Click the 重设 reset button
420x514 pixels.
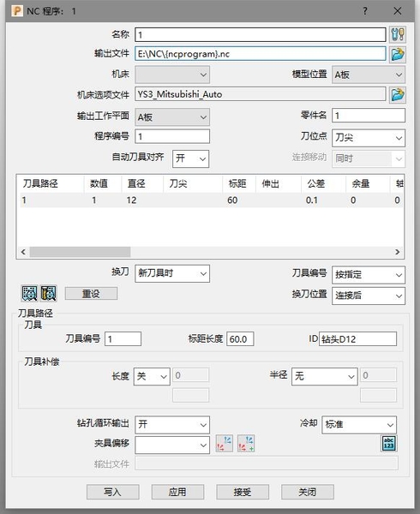(x=91, y=293)
